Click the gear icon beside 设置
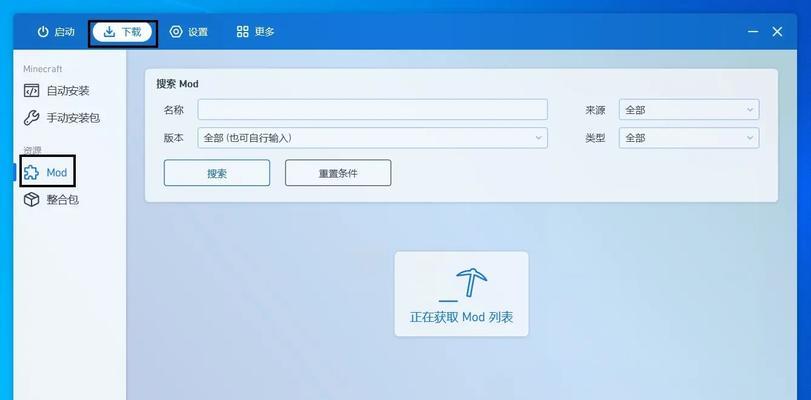The width and height of the screenshot is (811, 400). tap(176, 32)
